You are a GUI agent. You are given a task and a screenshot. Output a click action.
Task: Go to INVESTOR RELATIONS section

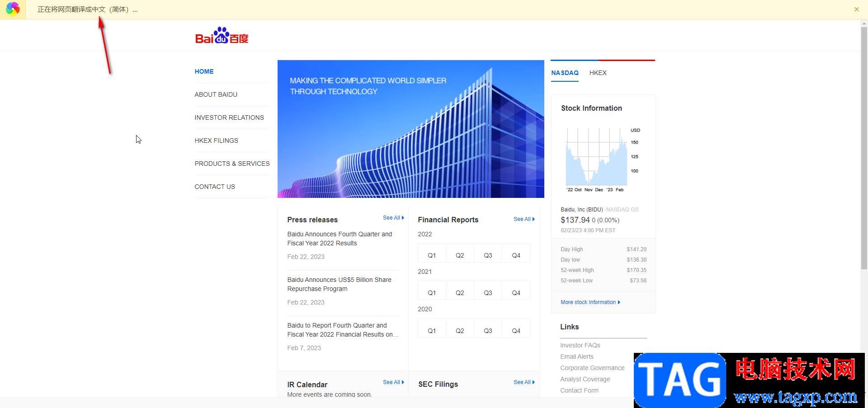pos(229,117)
